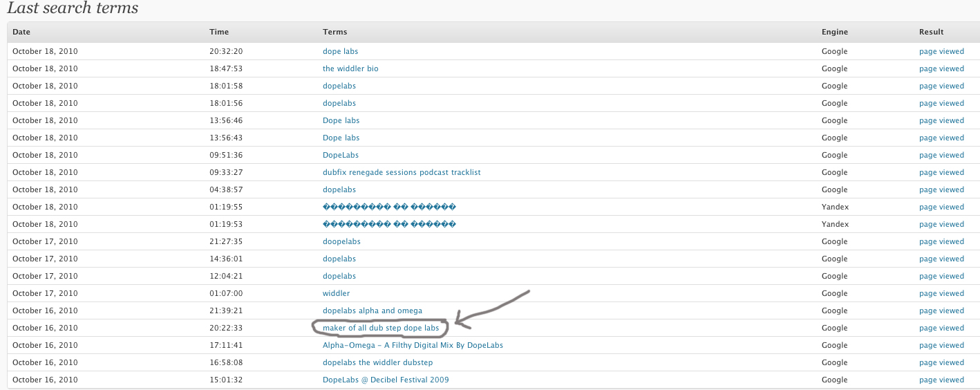Click the "doopelabs" search term link
Viewport: 980px width, 390px height.
point(341,241)
